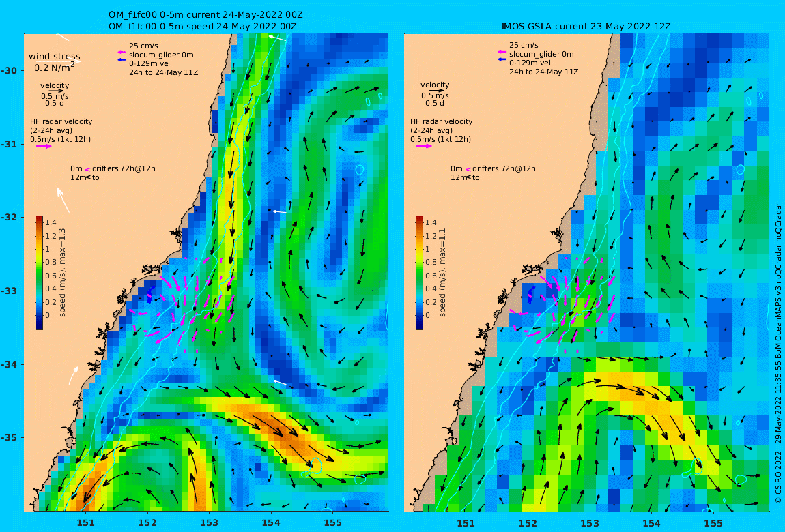Viewport: 785px width, 532px height.
Task: Click '25 cm/s' scale label in right panel
Action: (524, 45)
